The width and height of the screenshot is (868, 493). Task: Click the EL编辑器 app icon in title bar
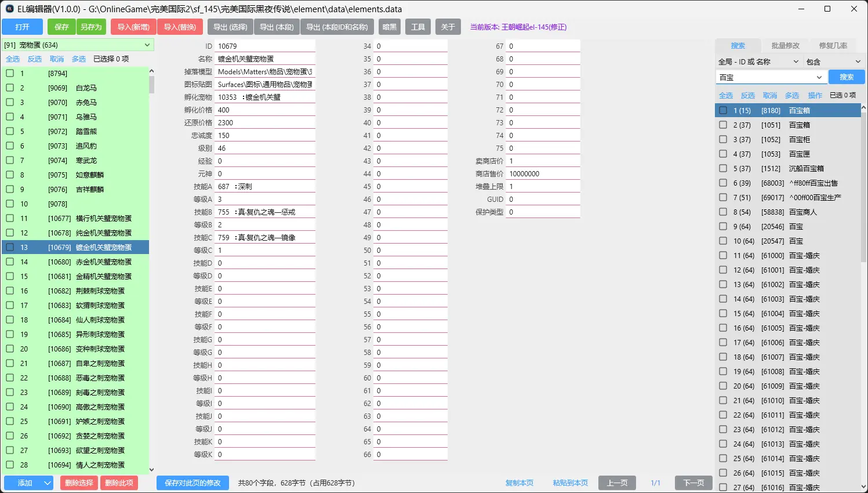tap(9, 9)
